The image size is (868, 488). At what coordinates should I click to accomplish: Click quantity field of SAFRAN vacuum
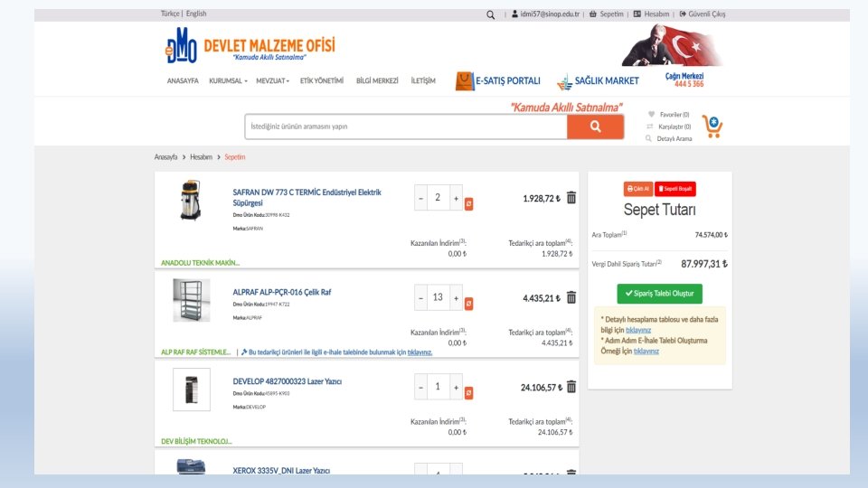(438, 198)
